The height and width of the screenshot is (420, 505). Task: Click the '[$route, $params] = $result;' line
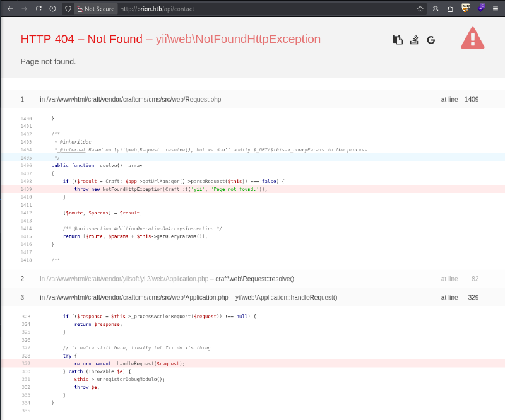(x=102, y=213)
